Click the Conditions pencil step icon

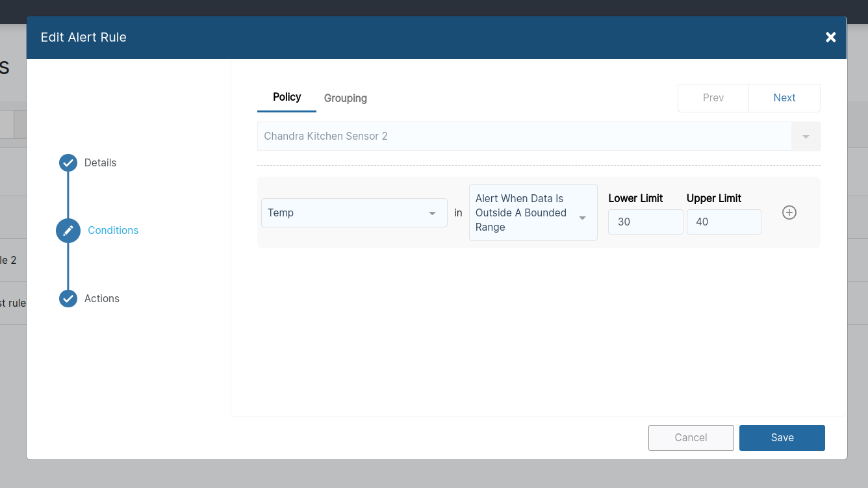(x=68, y=230)
